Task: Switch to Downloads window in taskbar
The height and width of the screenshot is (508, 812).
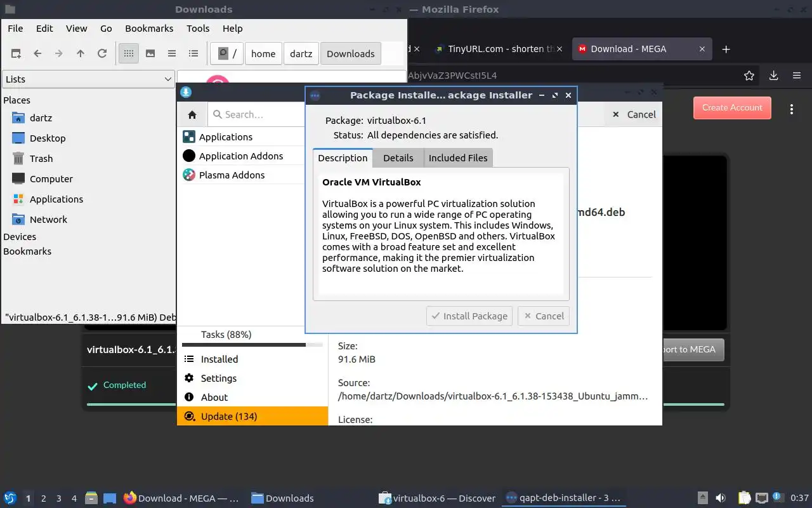Action: (282, 498)
